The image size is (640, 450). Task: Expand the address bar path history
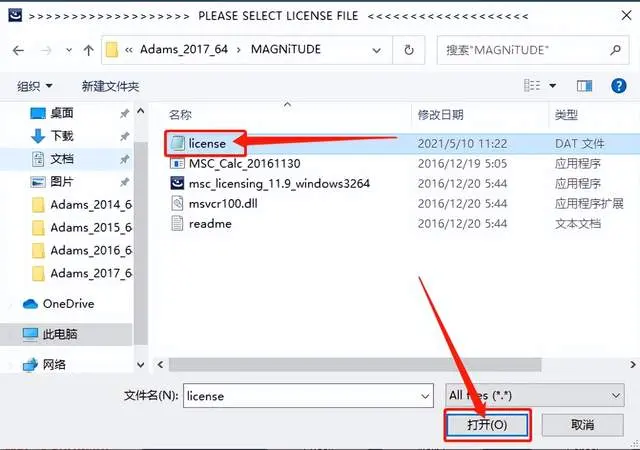(x=376, y=50)
